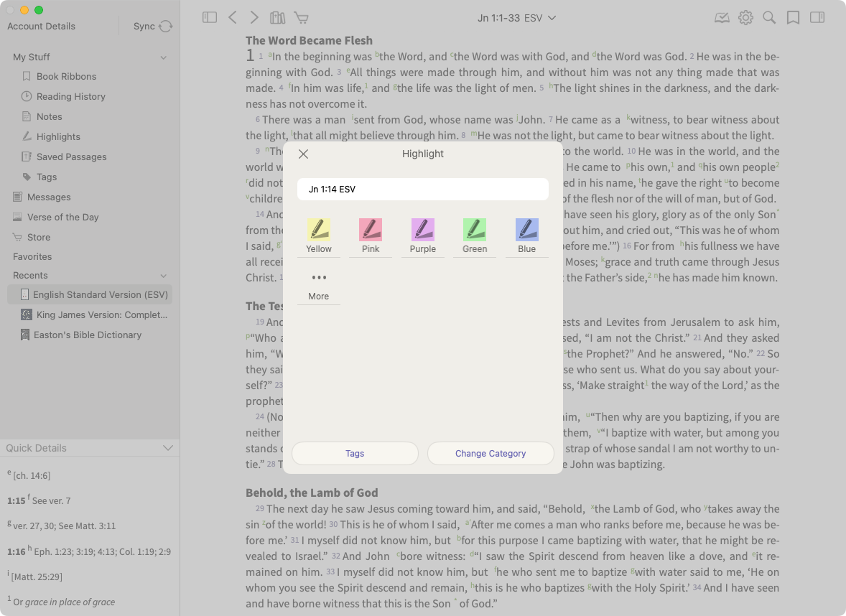Open Reading History in sidebar
Screen dimensions: 846x616
click(x=70, y=96)
